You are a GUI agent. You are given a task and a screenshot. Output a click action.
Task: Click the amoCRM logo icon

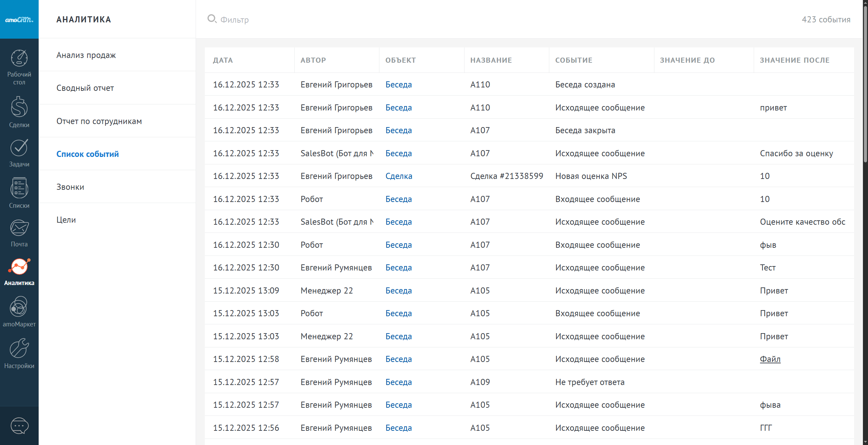pos(19,19)
